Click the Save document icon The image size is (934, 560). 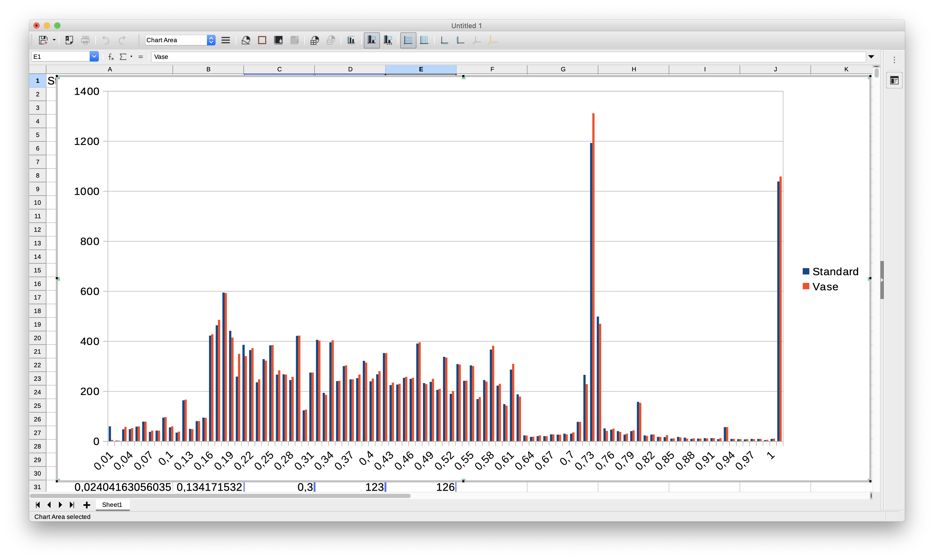pos(43,40)
